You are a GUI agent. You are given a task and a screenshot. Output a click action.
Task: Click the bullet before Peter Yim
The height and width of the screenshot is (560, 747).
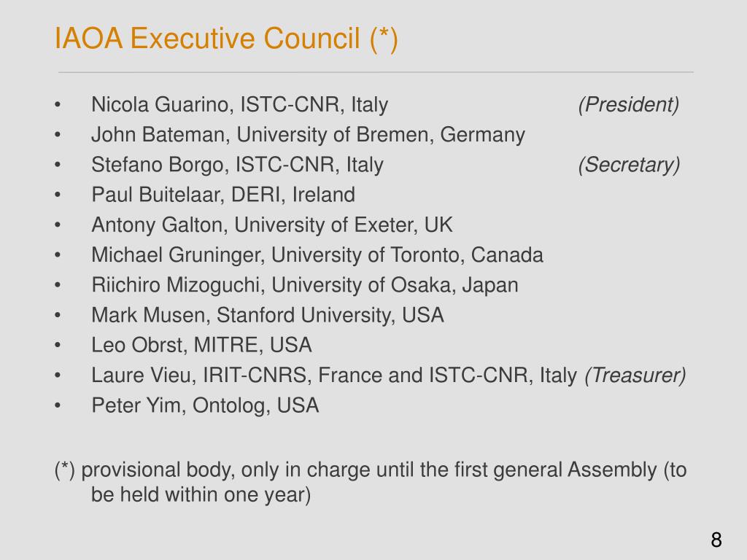click(58, 405)
